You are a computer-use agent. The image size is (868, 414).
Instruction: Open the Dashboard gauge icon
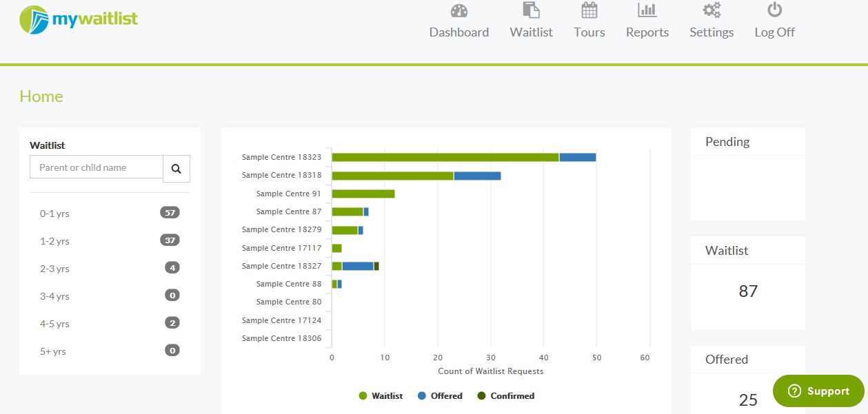458,10
